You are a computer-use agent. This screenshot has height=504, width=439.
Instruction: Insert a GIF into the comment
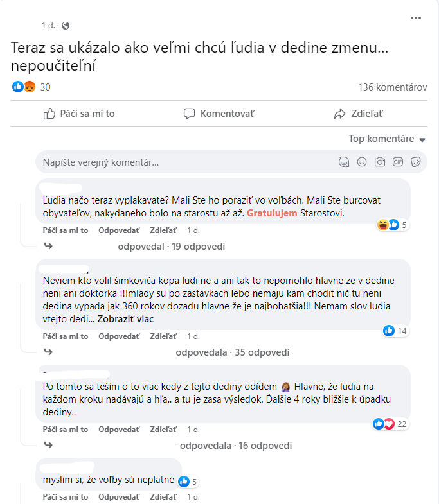tap(398, 162)
